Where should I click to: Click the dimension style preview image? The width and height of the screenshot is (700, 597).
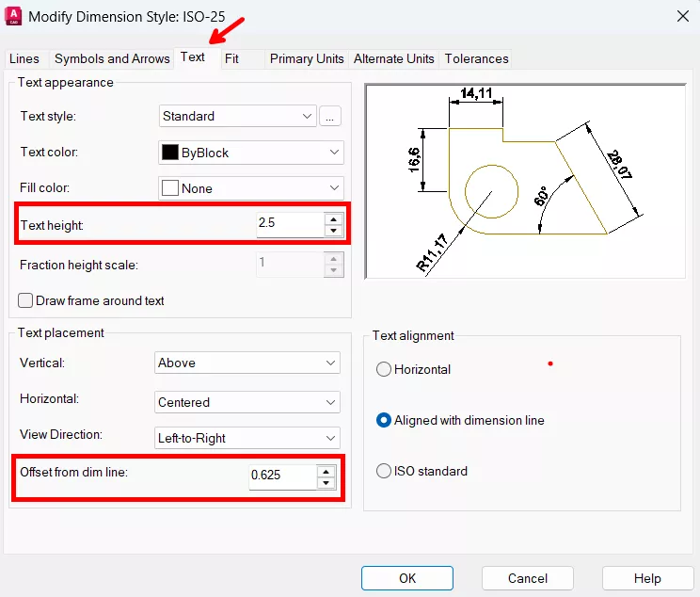point(522,181)
